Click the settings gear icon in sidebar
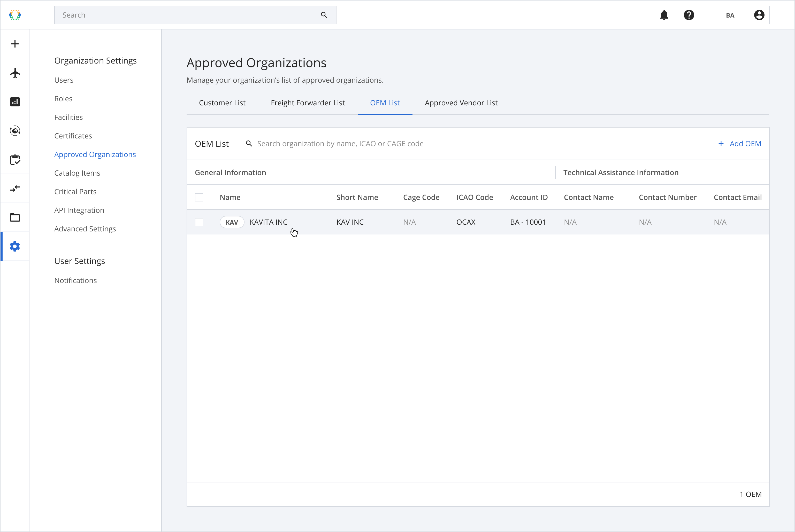This screenshot has width=795, height=532. 15,246
